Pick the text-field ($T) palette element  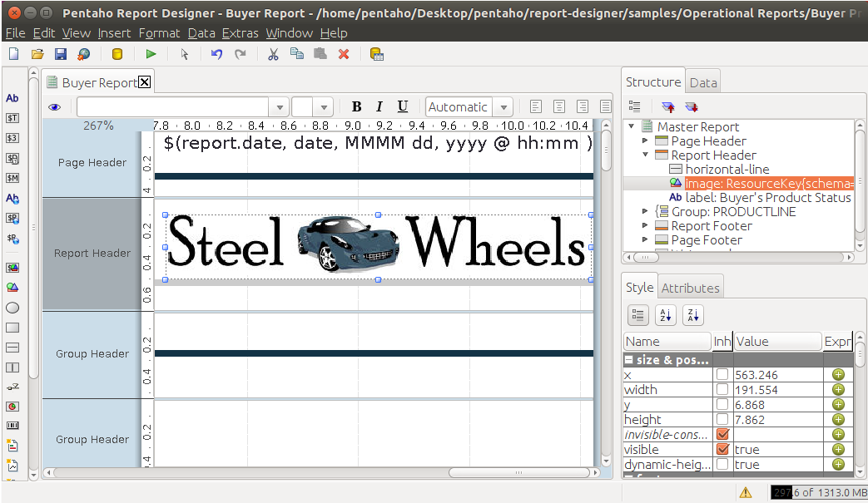point(12,118)
